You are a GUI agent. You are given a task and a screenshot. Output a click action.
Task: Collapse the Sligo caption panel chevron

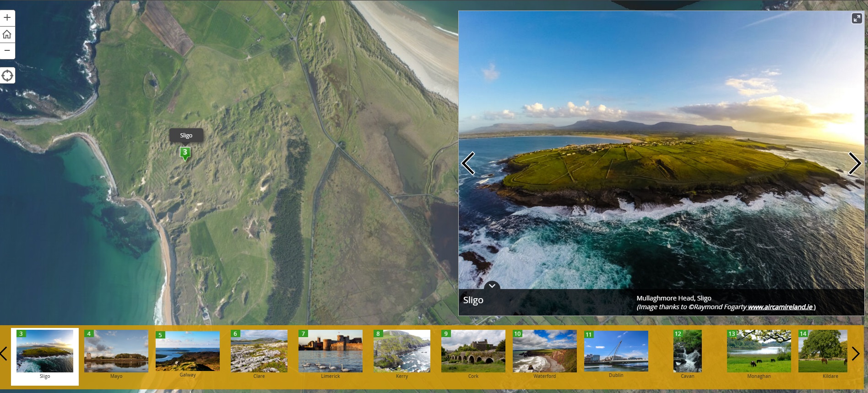(x=492, y=286)
